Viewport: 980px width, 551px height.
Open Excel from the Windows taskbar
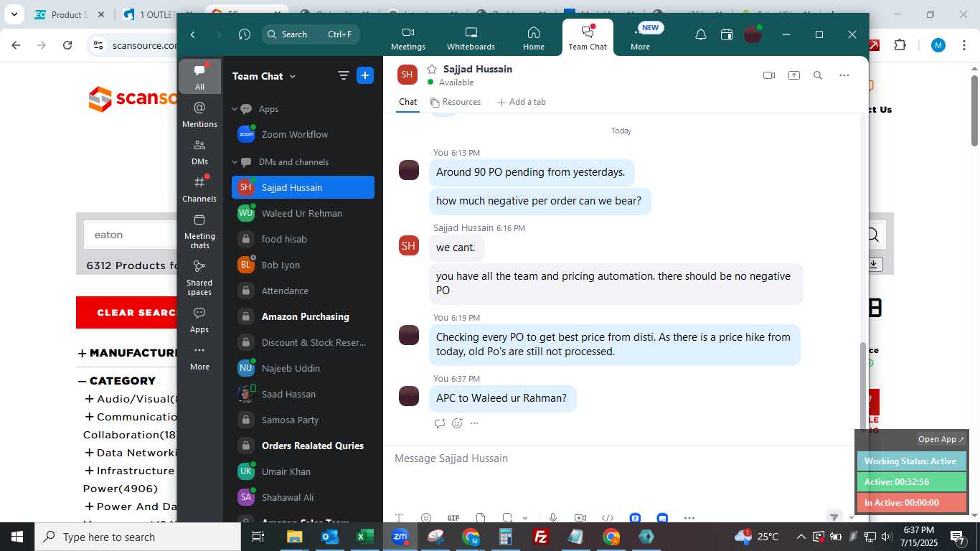(364, 537)
